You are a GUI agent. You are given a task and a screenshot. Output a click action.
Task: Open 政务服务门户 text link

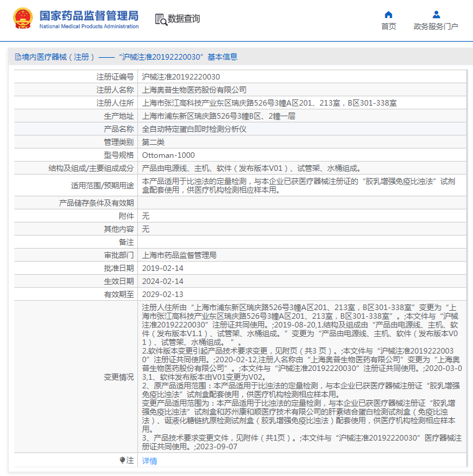(436, 27)
